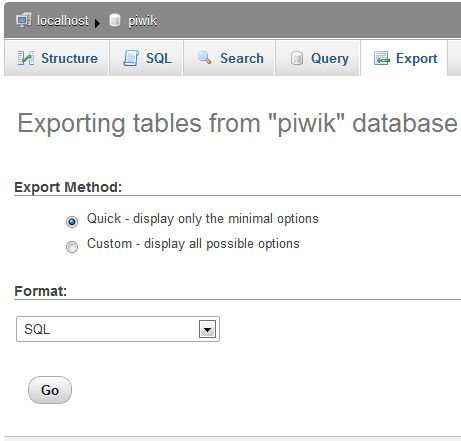Viewport: 461px width, 441px height.
Task: Click the Export tab's arrow icon
Action: (382, 58)
